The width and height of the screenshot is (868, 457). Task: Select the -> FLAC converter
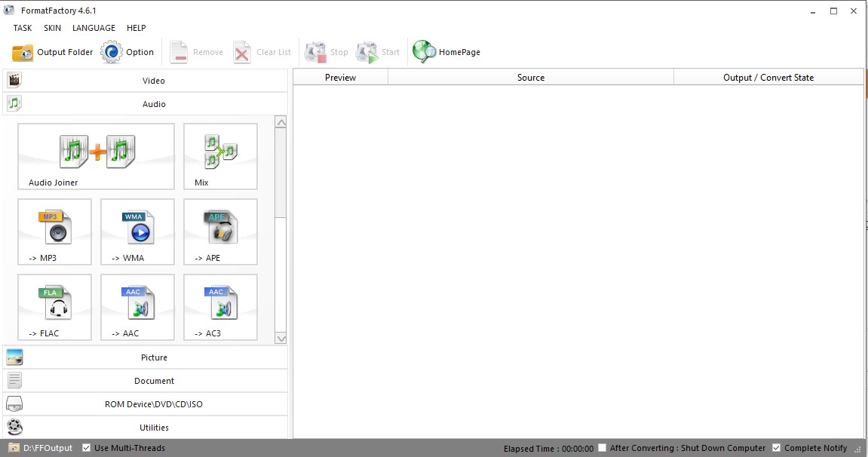(x=54, y=307)
